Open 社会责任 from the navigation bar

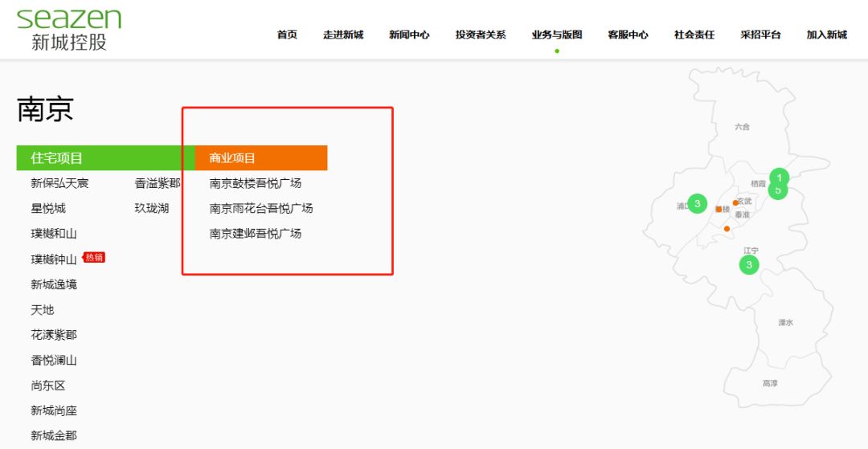[x=694, y=35]
